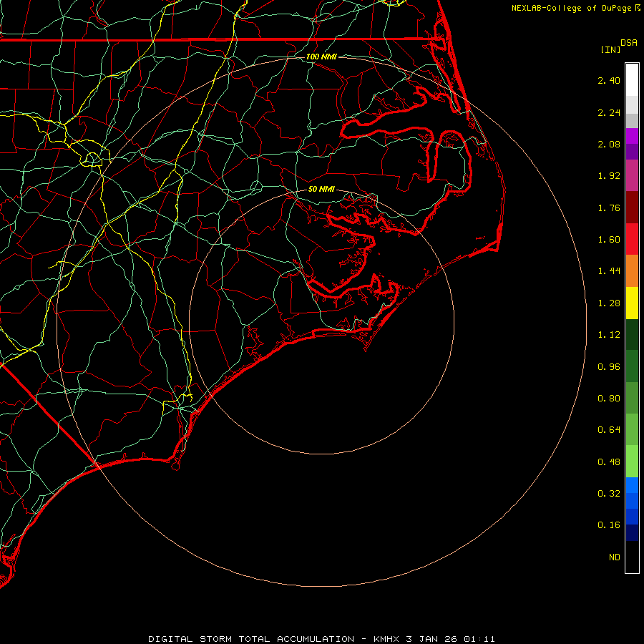Image resolution: width=644 pixels, height=644 pixels.
Task: Select the 1.60 legend value
Action: coord(609,240)
